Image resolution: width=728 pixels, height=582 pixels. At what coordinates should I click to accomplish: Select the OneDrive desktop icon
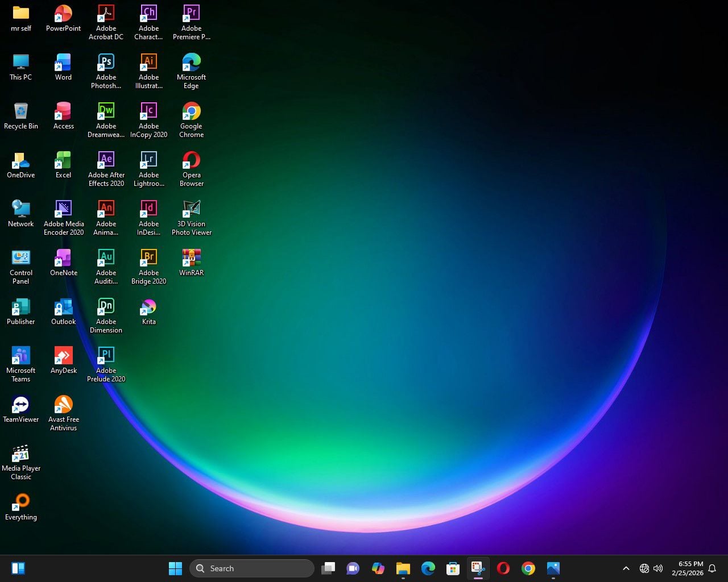click(21, 165)
